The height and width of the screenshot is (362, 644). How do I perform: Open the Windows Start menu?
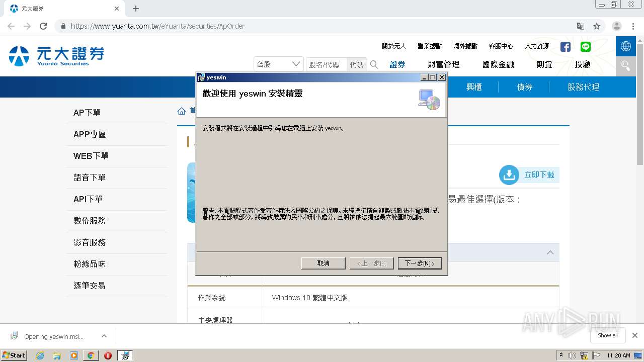click(x=14, y=355)
